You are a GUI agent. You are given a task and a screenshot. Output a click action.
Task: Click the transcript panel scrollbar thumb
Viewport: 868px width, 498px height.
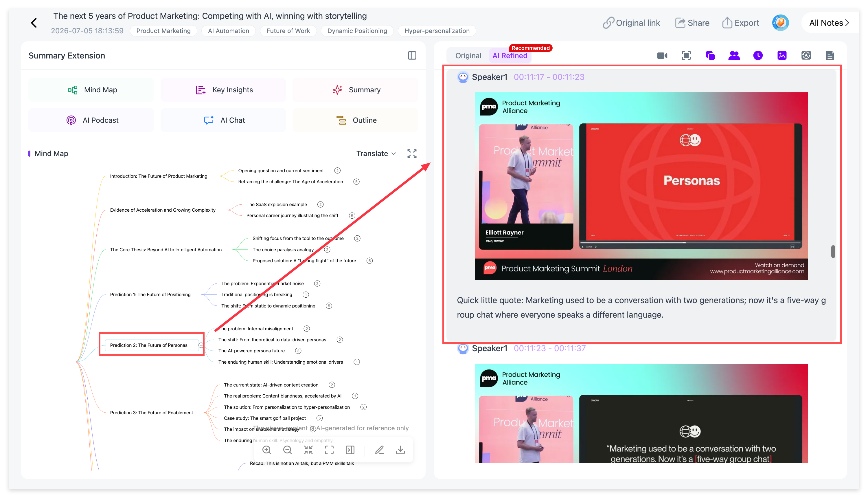(x=833, y=251)
